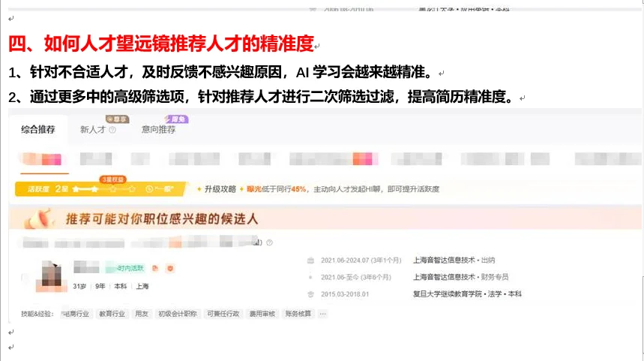644x361 pixels.
Task: Click the 2021.06-至今 (3年6个月) date text
Action: pos(356,278)
